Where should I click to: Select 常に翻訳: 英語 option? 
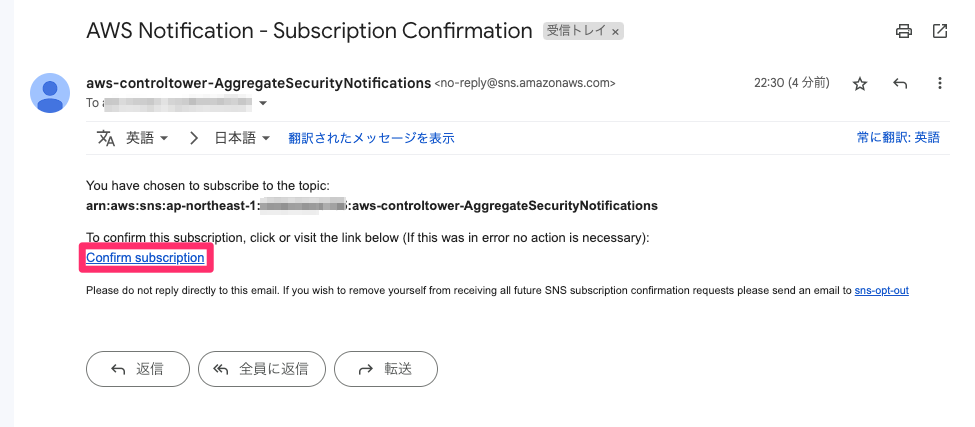[x=898, y=138]
